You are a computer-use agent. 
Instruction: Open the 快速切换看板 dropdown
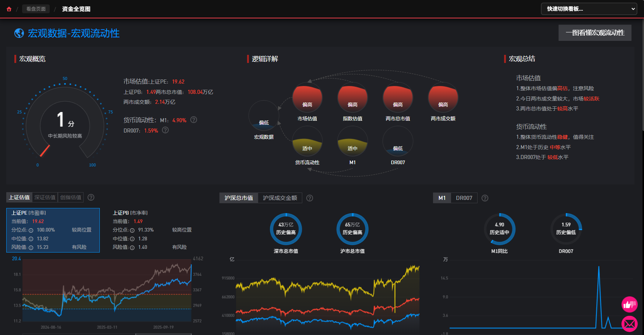click(589, 9)
